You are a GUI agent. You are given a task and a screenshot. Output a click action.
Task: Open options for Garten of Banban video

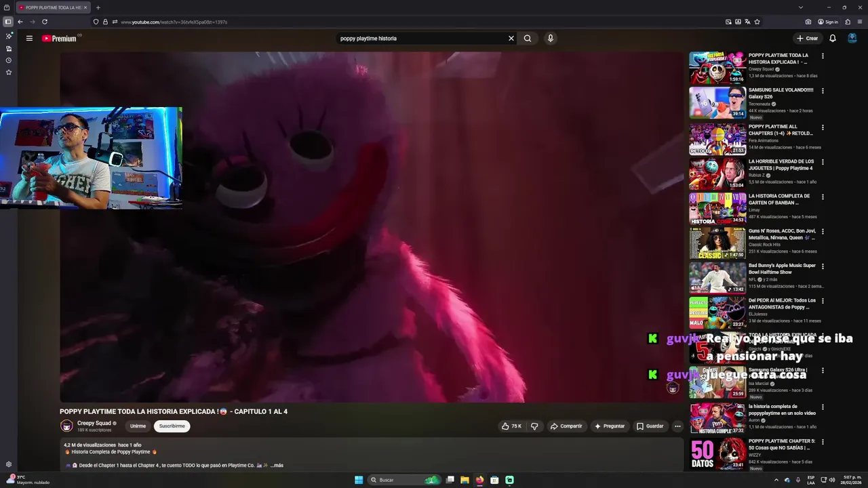coord(823,197)
